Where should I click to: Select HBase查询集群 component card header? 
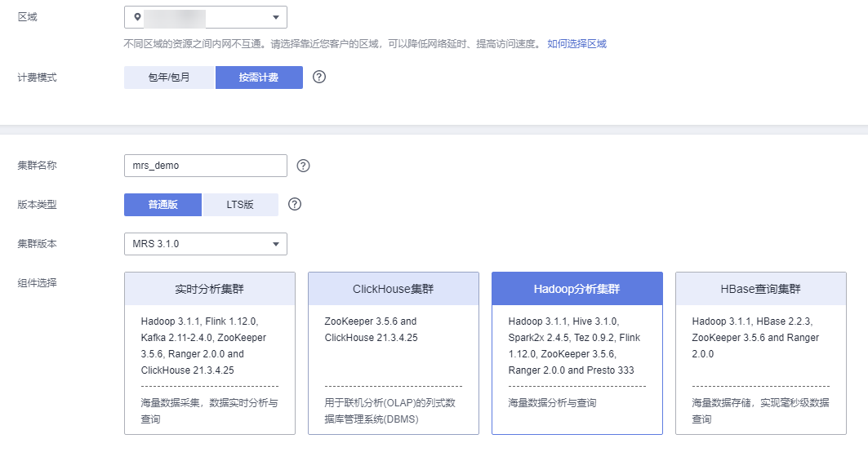[760, 289]
